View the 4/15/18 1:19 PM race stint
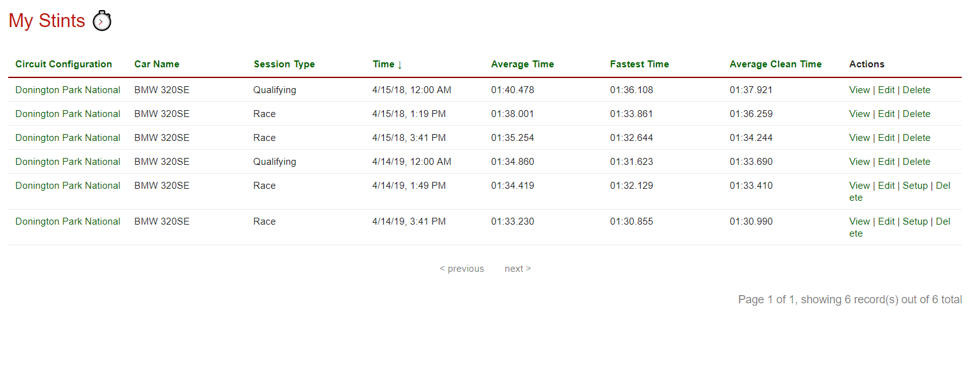980x392 pixels. click(x=859, y=114)
